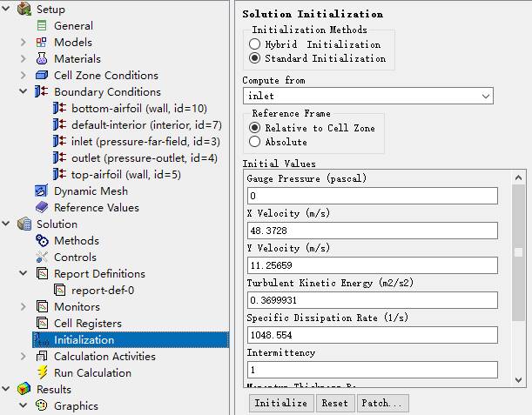Click the Dynamic Mesh icon
The width and height of the screenshot is (532, 415).
[42, 191]
